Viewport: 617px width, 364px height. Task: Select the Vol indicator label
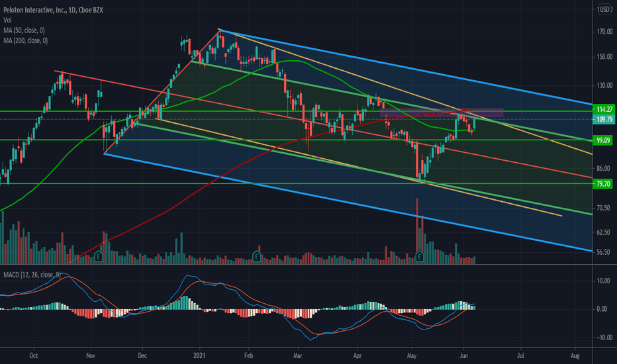[x=7, y=20]
